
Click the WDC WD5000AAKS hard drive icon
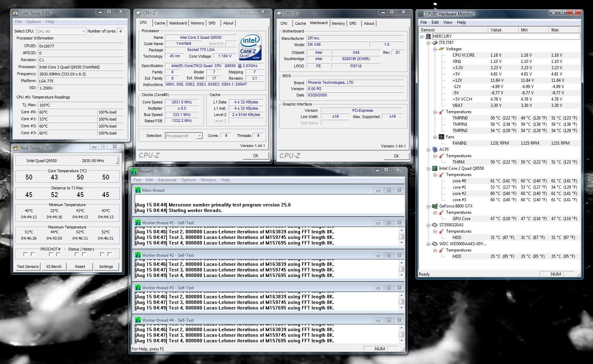pos(435,244)
